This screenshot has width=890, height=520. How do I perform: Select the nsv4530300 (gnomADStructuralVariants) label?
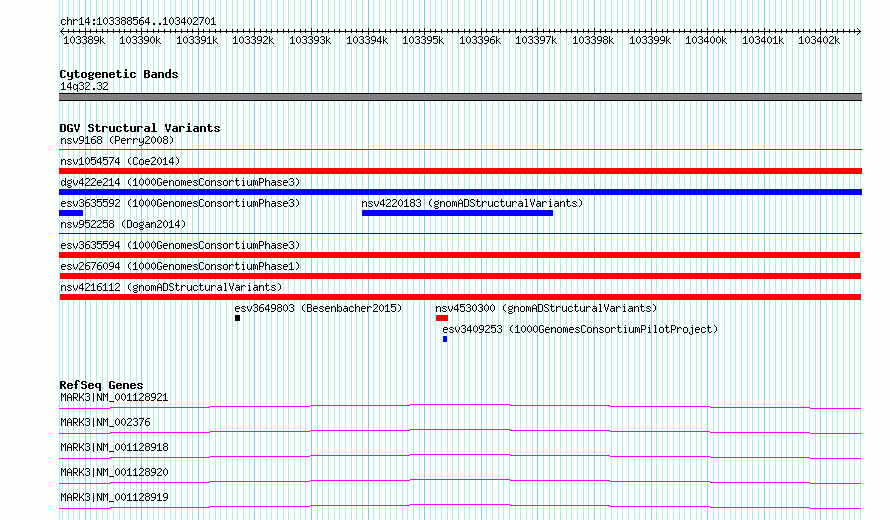point(546,308)
